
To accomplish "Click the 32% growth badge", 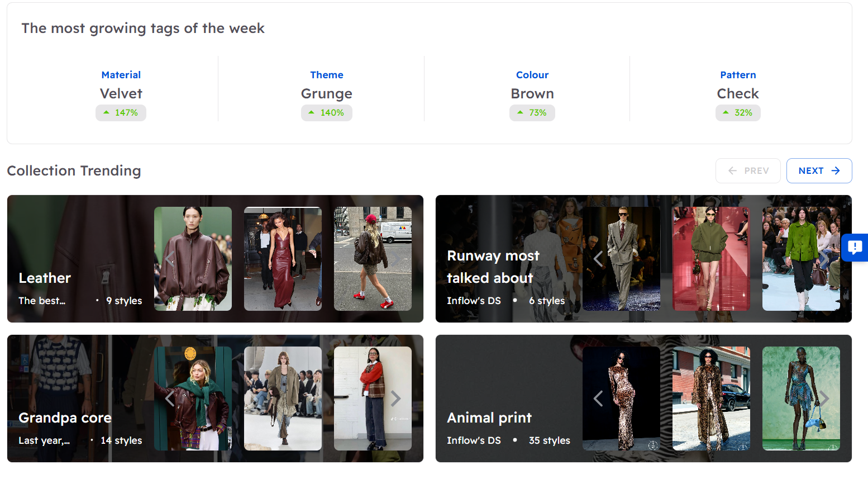I will 738,113.
